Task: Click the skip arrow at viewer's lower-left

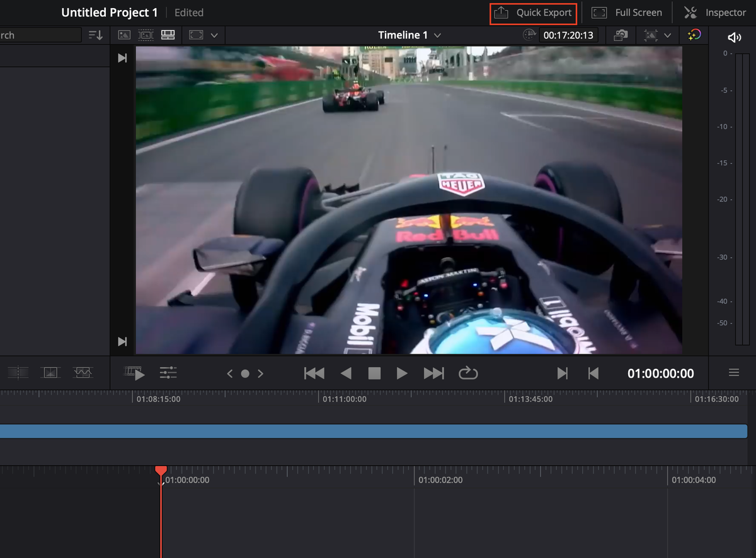Action: point(122,341)
